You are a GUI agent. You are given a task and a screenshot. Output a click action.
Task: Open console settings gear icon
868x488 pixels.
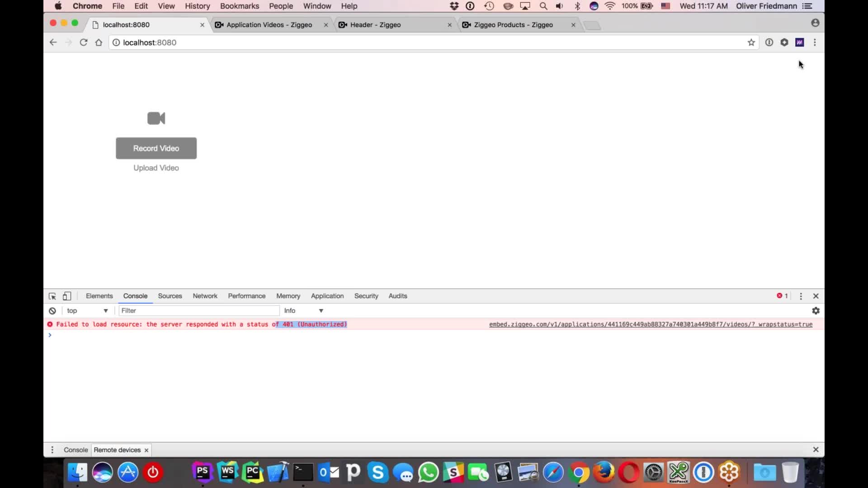click(816, 311)
